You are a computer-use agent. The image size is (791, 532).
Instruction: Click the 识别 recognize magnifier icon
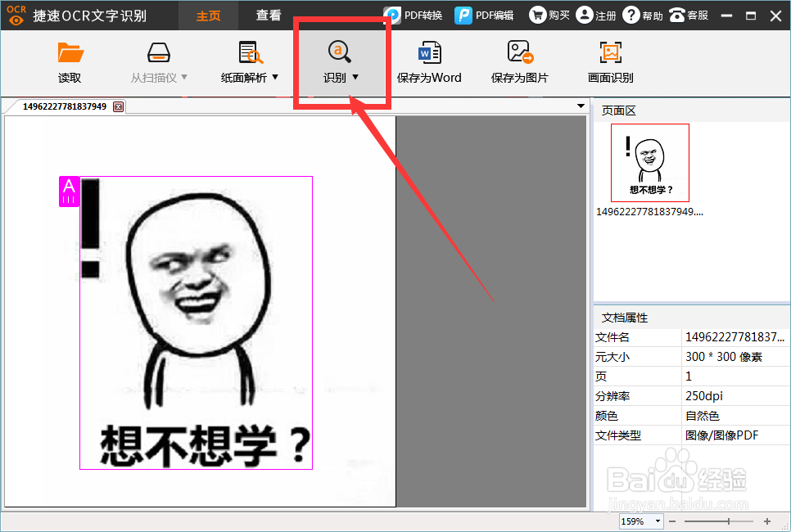click(x=339, y=52)
